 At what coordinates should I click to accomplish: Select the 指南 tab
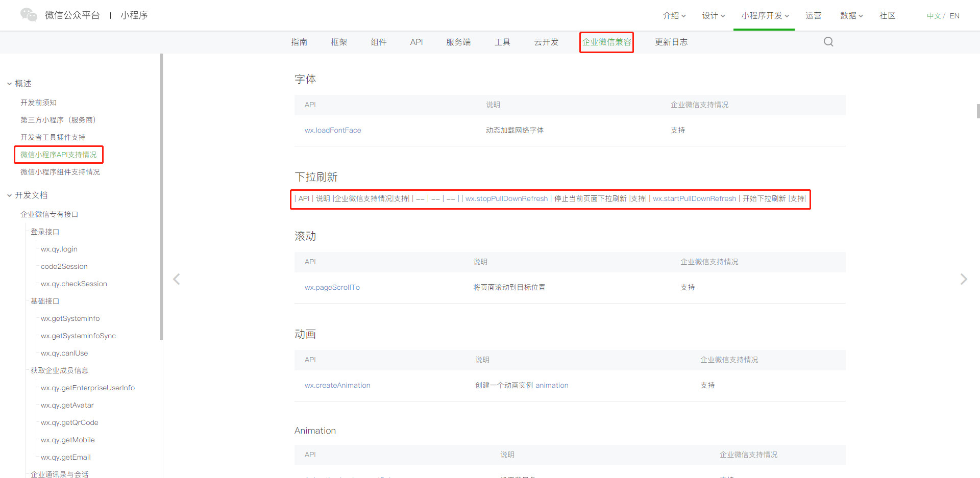(x=299, y=42)
